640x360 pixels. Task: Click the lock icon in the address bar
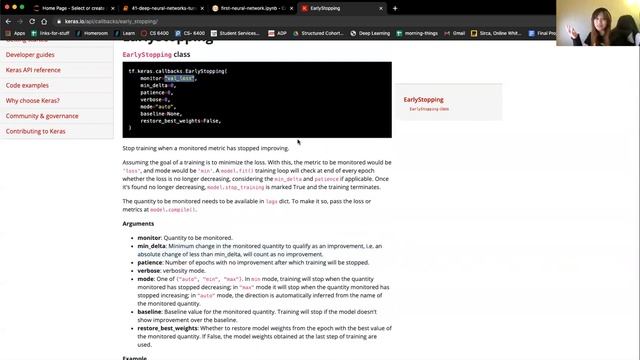pos(59,21)
